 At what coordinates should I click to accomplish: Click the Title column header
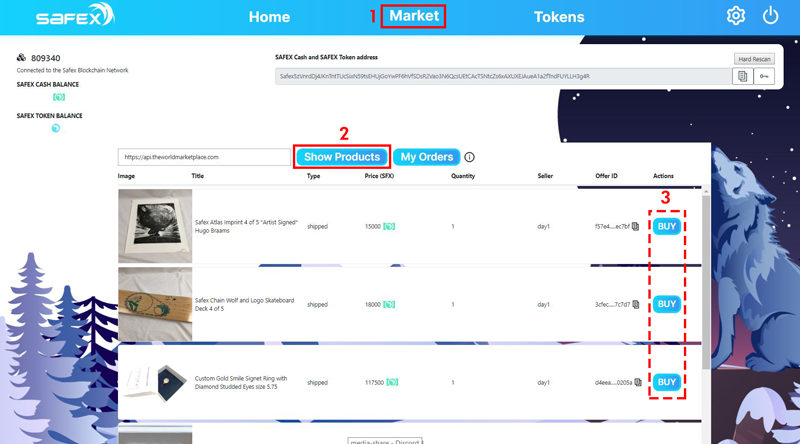point(197,176)
